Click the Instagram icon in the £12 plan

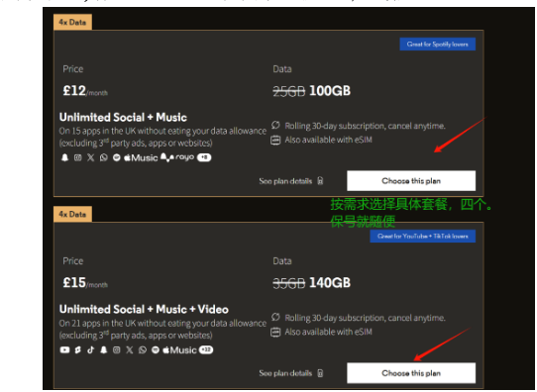(x=77, y=157)
